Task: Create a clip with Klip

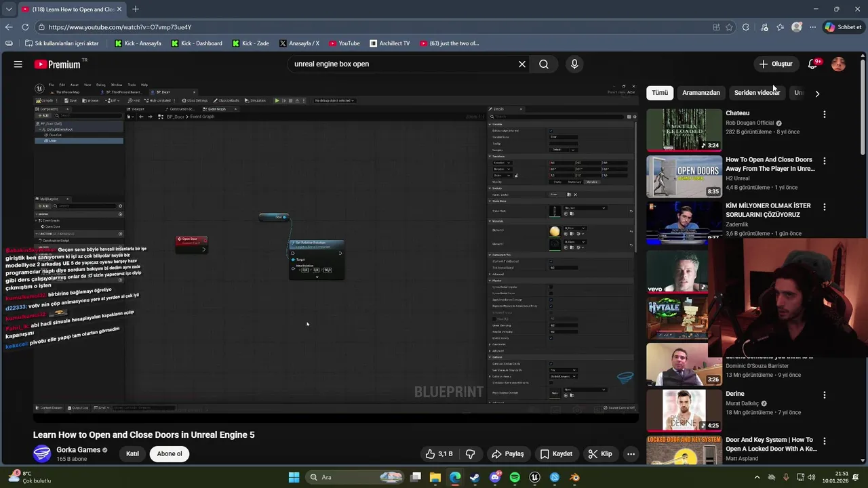Action: (x=599, y=453)
